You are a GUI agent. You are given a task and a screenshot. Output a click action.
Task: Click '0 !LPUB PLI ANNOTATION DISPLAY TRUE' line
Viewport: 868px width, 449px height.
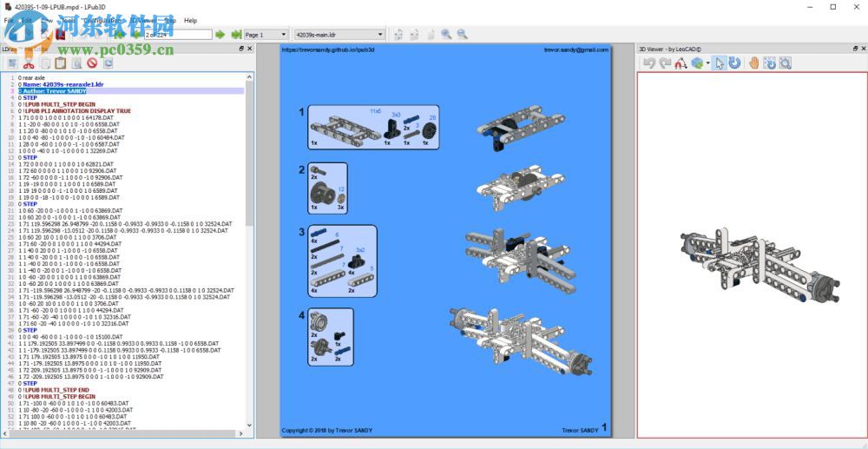pos(74,110)
